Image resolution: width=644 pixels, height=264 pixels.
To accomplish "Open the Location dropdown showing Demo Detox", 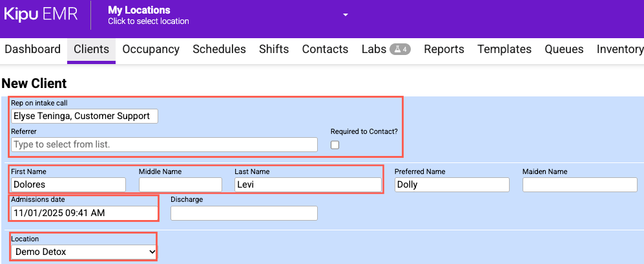I will point(85,252).
